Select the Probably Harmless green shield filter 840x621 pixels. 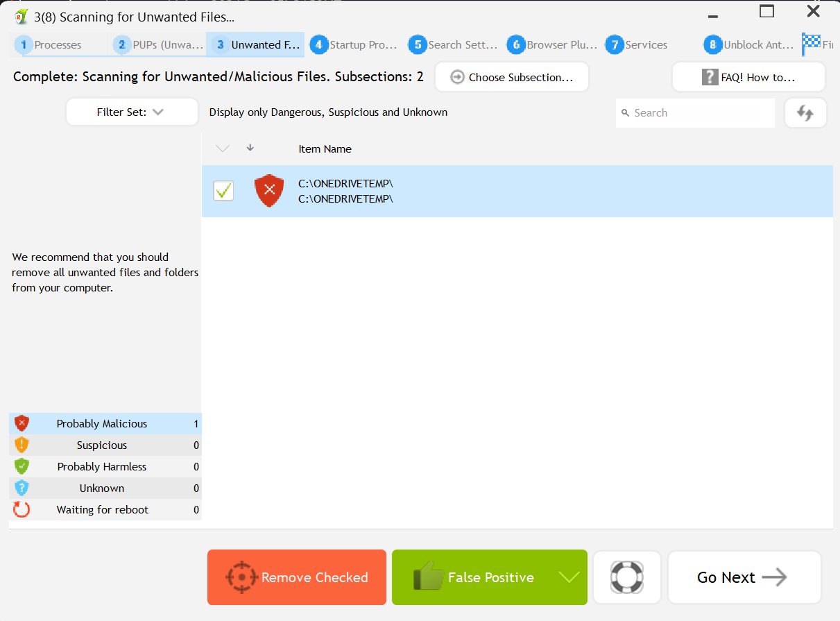pos(102,466)
